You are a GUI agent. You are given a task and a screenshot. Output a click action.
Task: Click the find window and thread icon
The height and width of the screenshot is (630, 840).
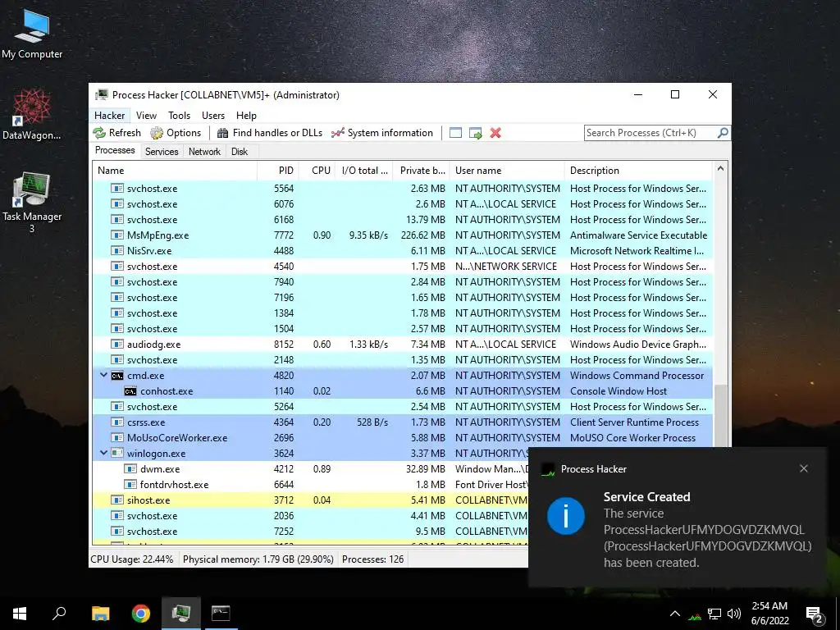475,133
